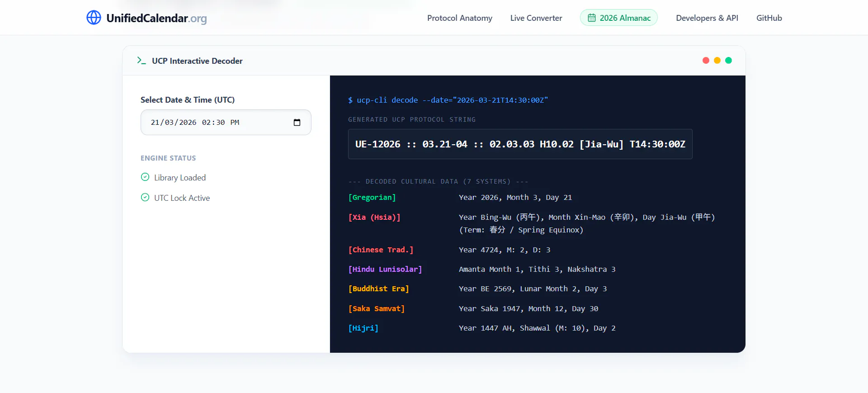Open the UnifiedCalendar.org home link
The width and height of the screenshot is (868, 393).
click(x=146, y=18)
